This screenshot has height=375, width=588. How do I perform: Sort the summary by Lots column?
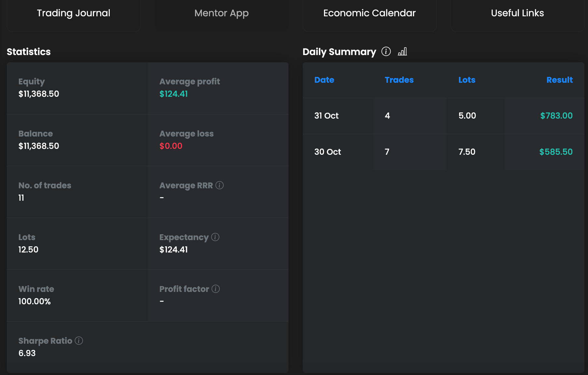click(x=467, y=80)
